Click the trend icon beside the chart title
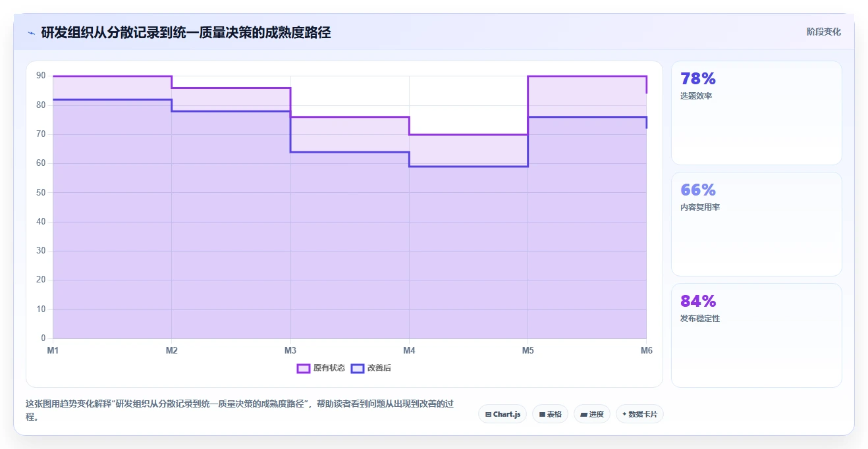 (31, 32)
